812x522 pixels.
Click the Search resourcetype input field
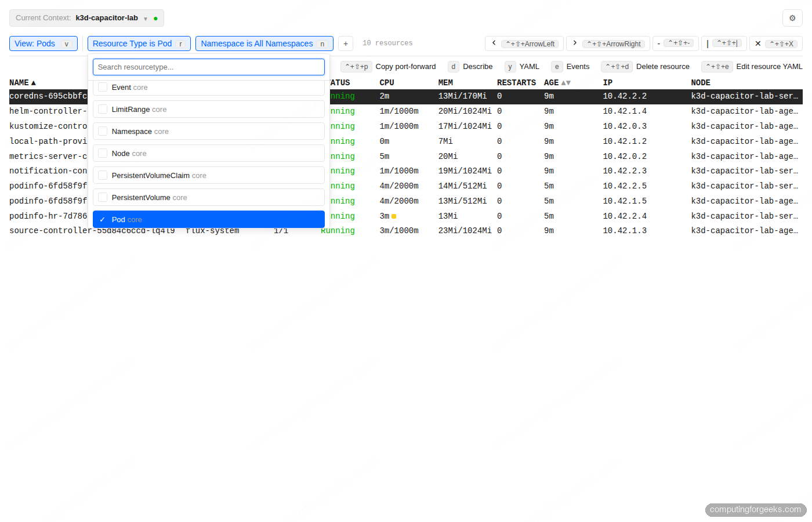point(209,67)
